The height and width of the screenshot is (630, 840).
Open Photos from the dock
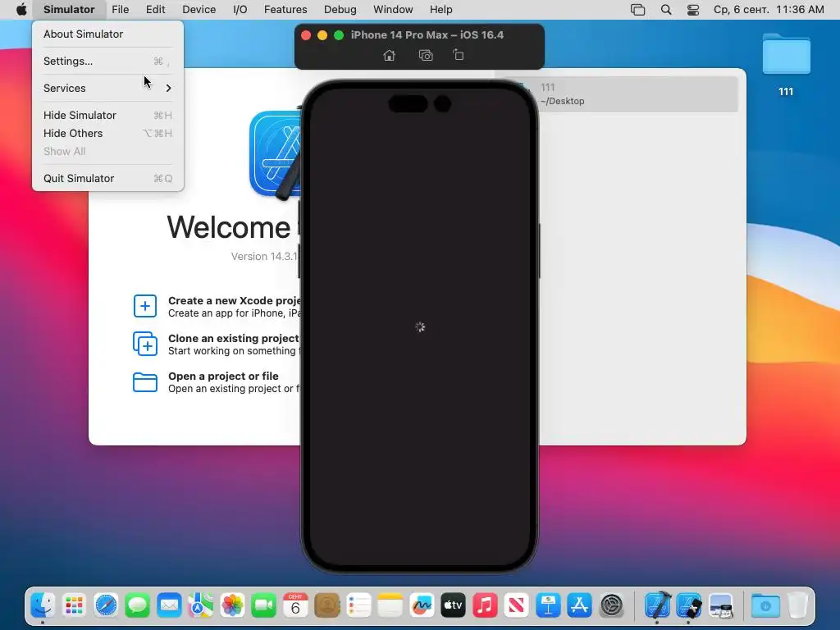coord(232,606)
